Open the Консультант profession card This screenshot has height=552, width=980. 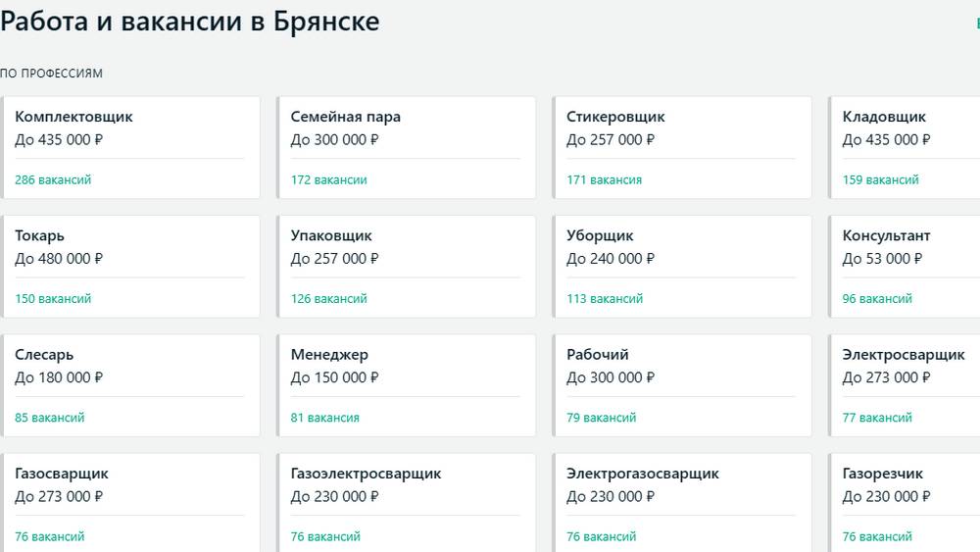click(905, 267)
